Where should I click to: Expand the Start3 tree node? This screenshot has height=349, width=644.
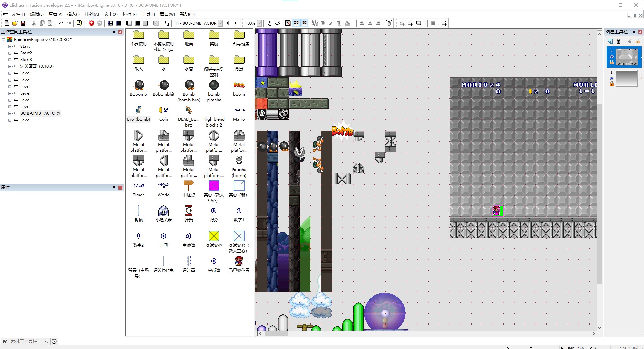10,60
